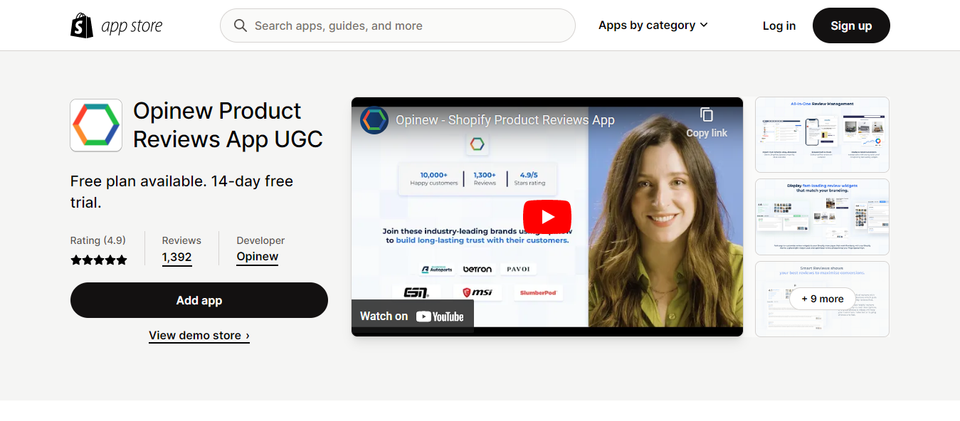Click the Opinew Product Reviews App UGC title
960x421 pixels.
pyautogui.click(x=228, y=125)
